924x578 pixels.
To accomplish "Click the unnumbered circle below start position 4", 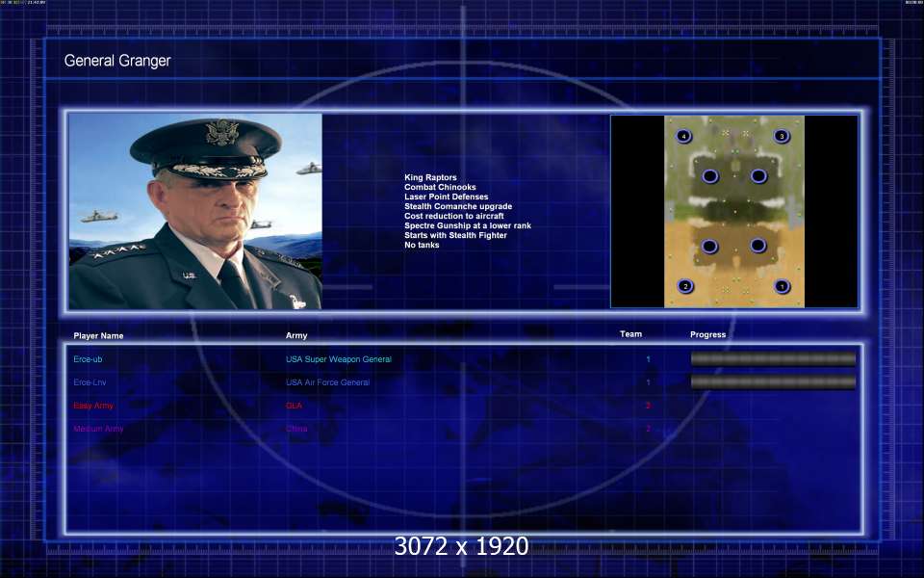I will click(x=710, y=175).
